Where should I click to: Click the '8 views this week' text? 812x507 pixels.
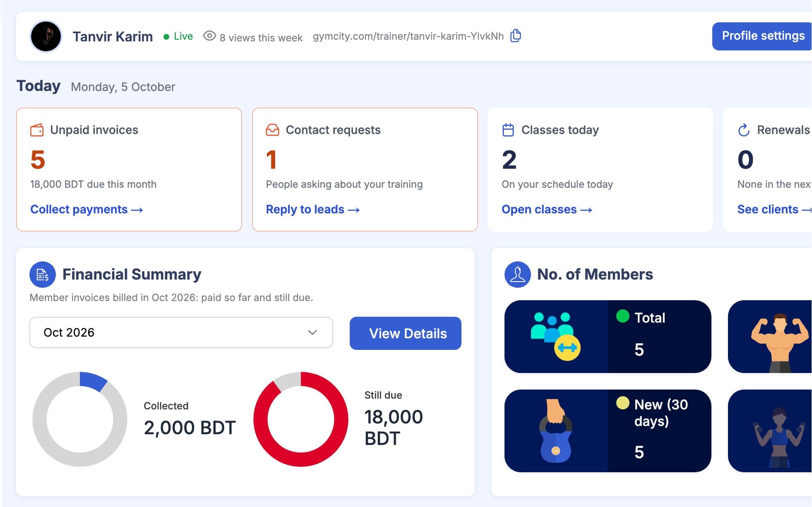coord(261,38)
